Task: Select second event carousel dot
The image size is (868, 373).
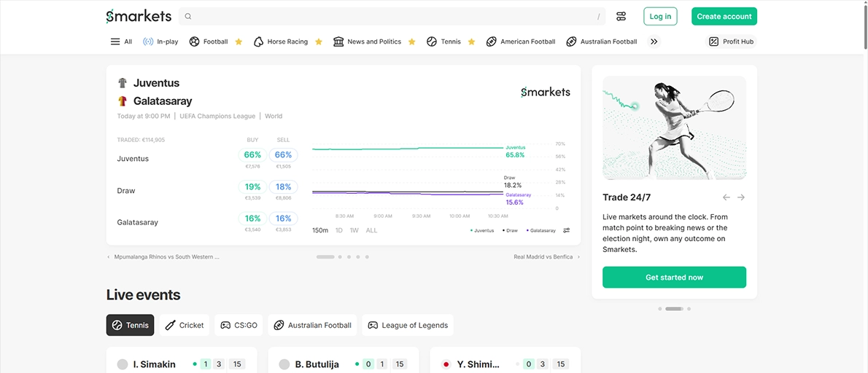Action: pyautogui.click(x=340, y=257)
